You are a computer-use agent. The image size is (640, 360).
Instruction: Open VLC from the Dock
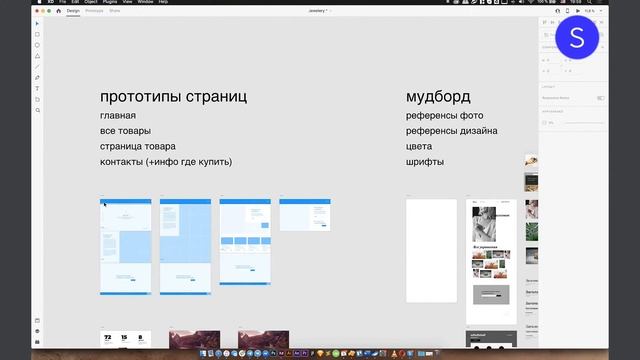tap(394, 353)
